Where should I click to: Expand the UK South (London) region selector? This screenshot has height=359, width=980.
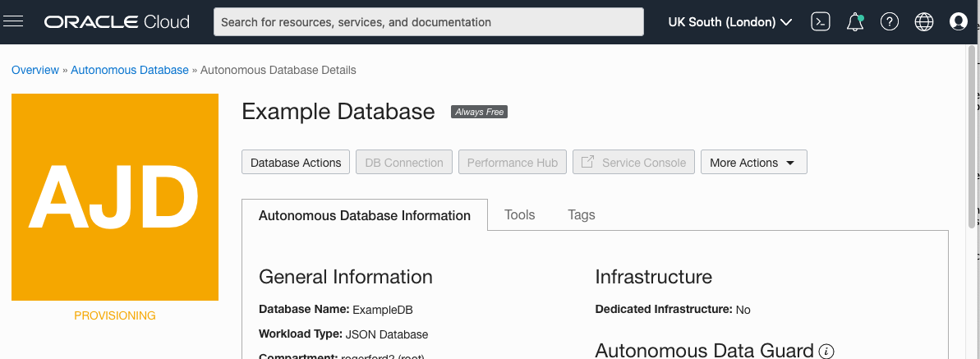coord(729,22)
